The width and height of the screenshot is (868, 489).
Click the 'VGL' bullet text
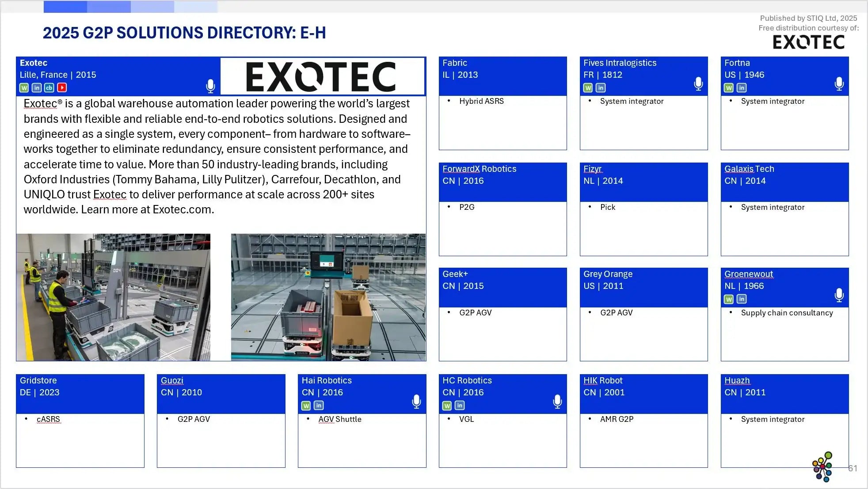pos(466,419)
